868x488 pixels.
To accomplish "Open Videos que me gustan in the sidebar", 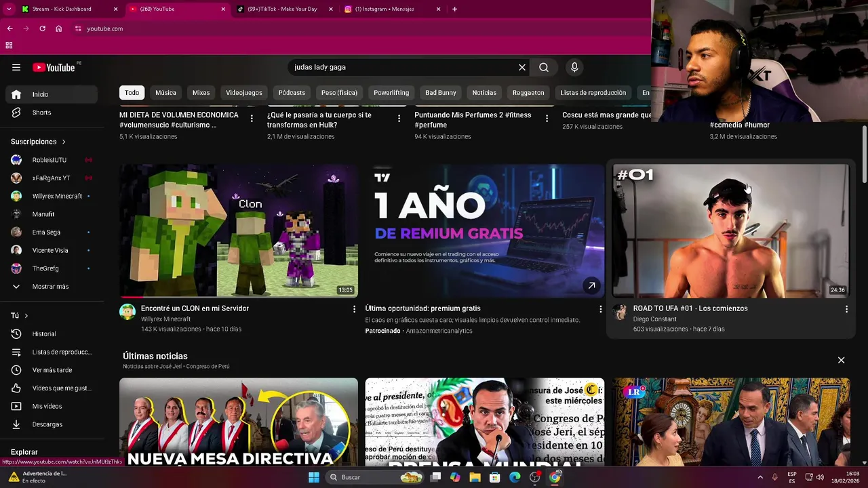I will coord(53,388).
